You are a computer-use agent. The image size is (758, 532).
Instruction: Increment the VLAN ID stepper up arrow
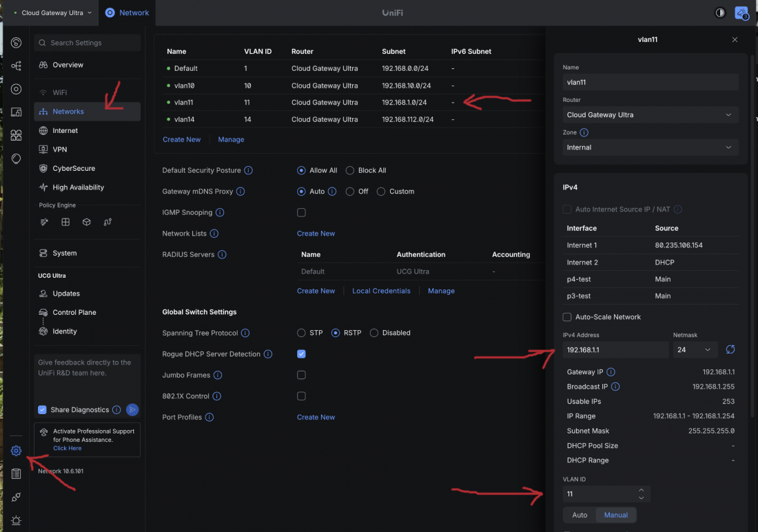point(641,490)
